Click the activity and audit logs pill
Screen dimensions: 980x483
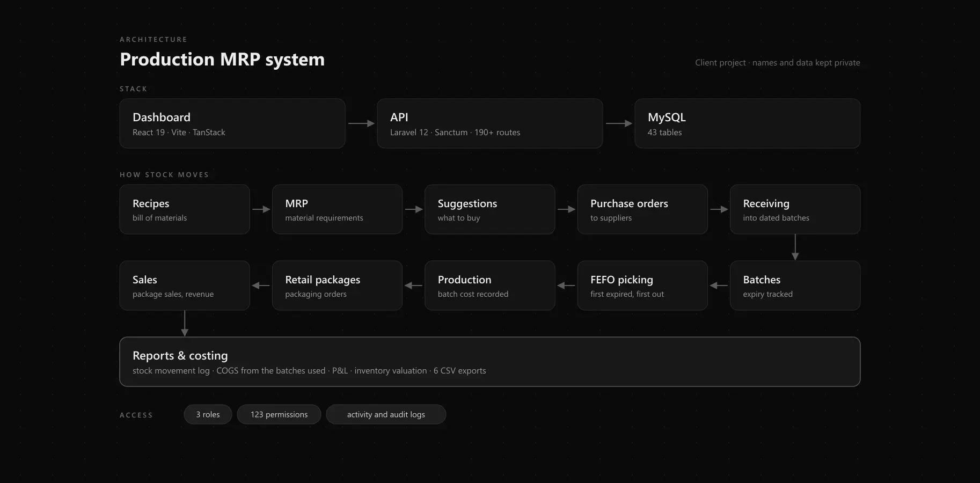pos(386,414)
